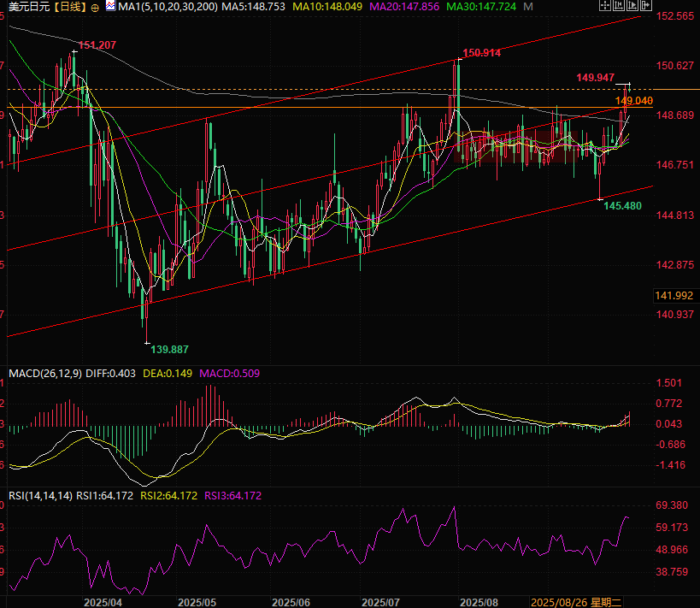700x608 pixels.
Task: Click the export panel arrow icon
Action: 646,5
